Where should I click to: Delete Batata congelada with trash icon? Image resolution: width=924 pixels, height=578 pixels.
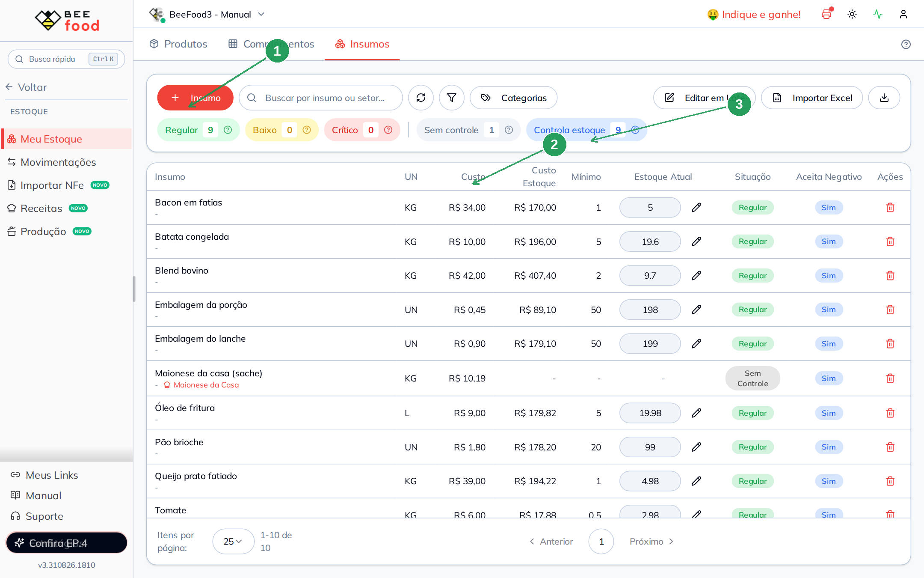coord(890,241)
